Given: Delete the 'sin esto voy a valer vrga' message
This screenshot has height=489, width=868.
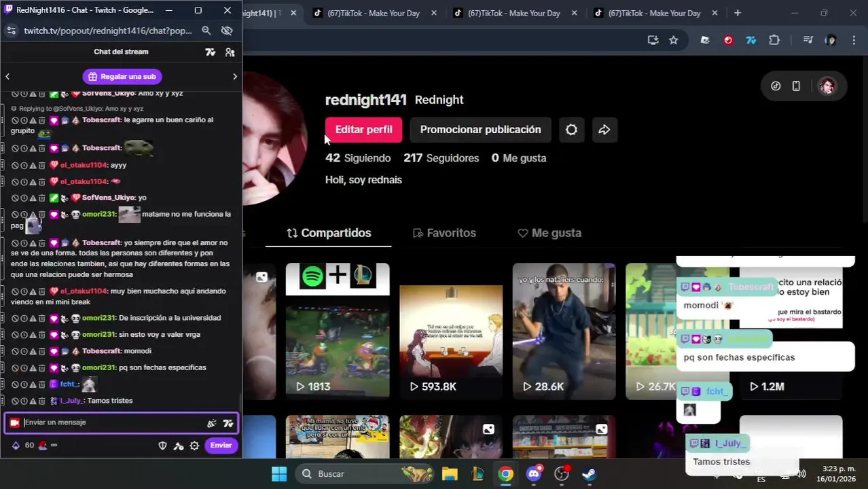Looking at the screenshot, I should (41, 334).
